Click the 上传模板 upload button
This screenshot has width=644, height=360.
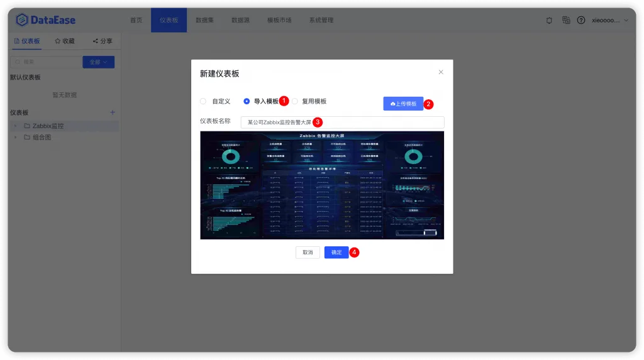(x=403, y=104)
